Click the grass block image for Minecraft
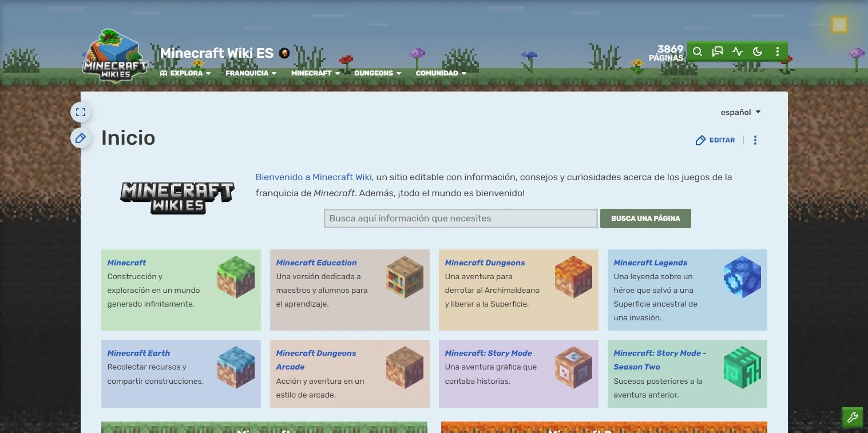 click(x=236, y=277)
